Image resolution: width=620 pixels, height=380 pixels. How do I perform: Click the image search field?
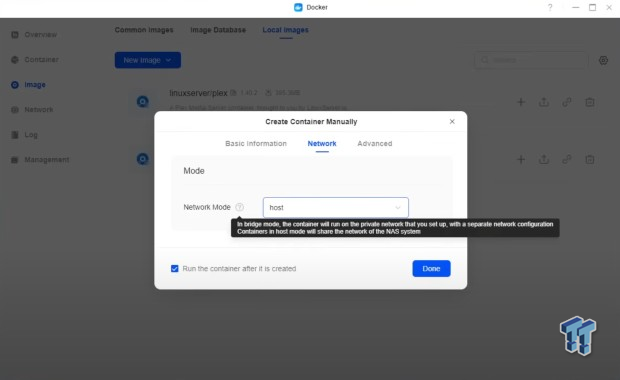(531, 60)
